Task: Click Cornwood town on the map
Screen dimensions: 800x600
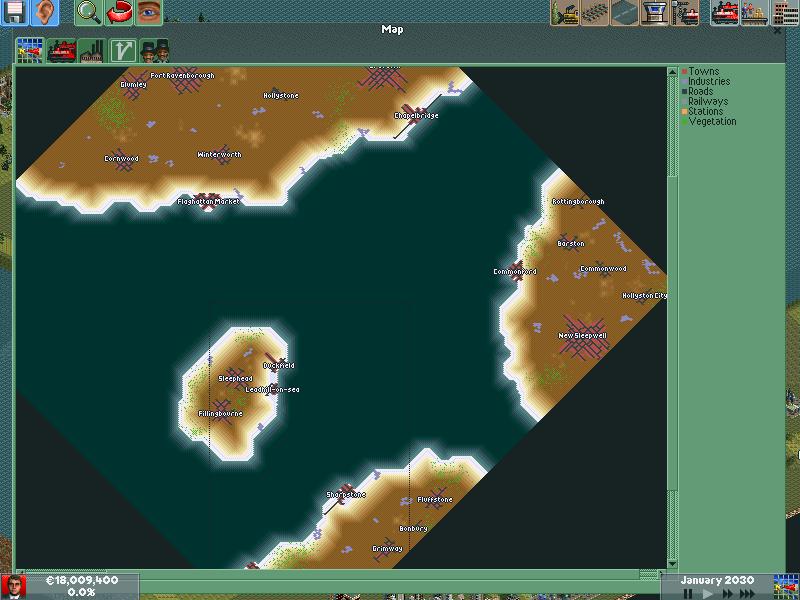Action: tap(121, 159)
